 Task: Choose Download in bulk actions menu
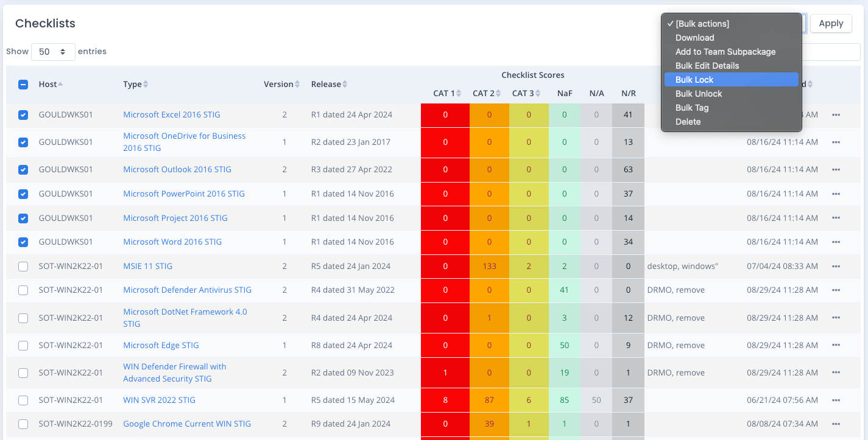click(x=731, y=38)
